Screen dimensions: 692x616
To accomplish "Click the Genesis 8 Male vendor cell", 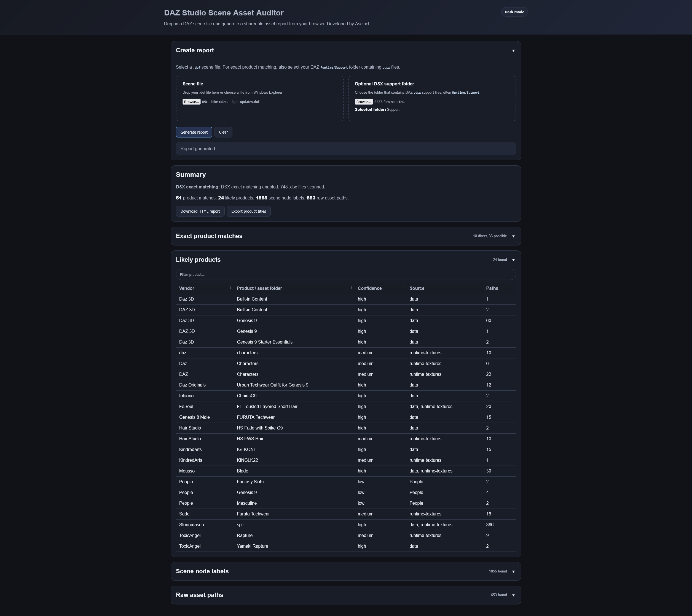I will coord(194,417).
